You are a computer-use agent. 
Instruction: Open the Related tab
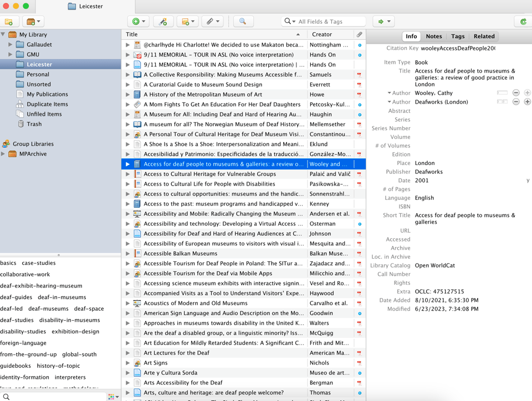point(484,36)
